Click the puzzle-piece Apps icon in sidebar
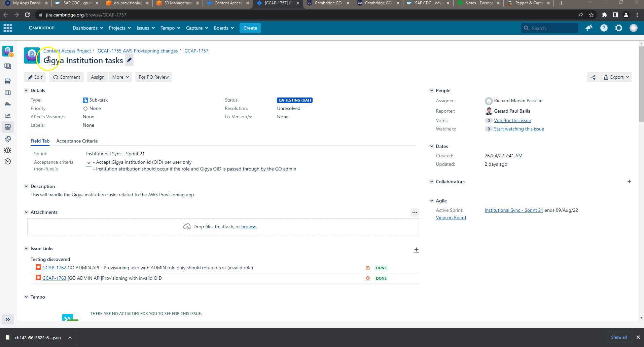Image resolution: width=644 pixels, height=347 pixels. click(x=7, y=139)
